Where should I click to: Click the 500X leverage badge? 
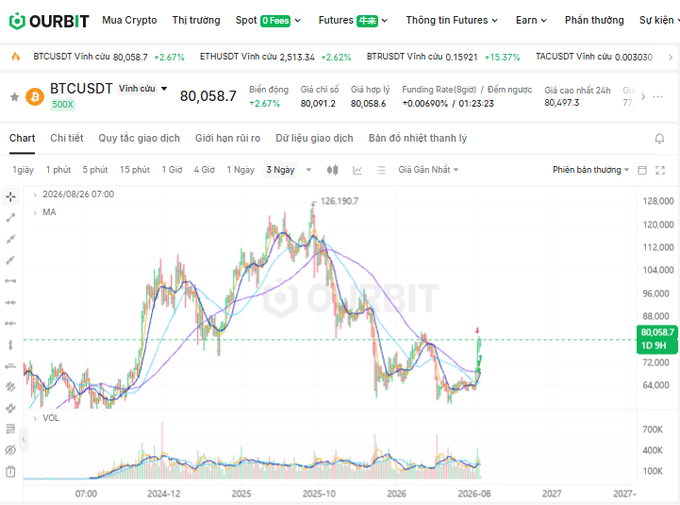point(63,105)
